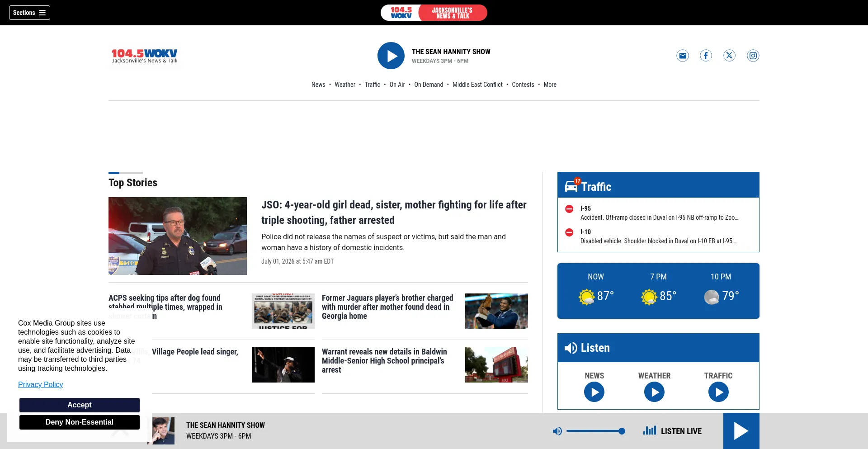This screenshot has width=868, height=449.
Task: Click the Traffic car icon with badge
Action: pyautogui.click(x=571, y=186)
